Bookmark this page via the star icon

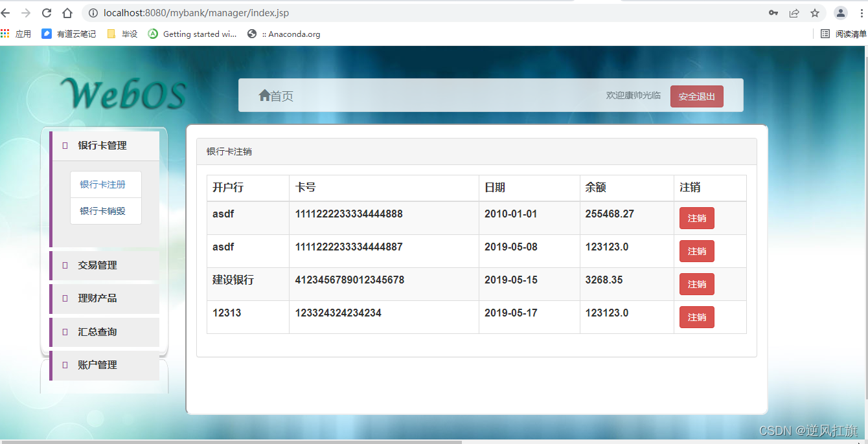(814, 12)
